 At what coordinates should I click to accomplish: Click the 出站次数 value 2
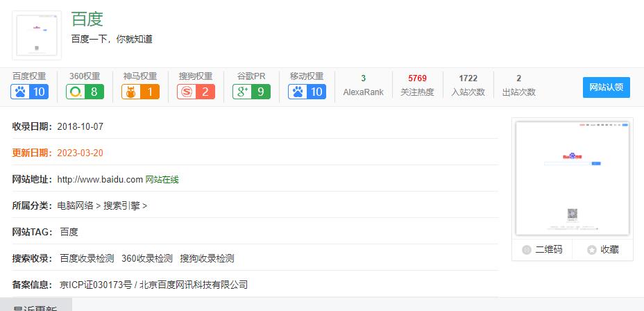pos(518,78)
